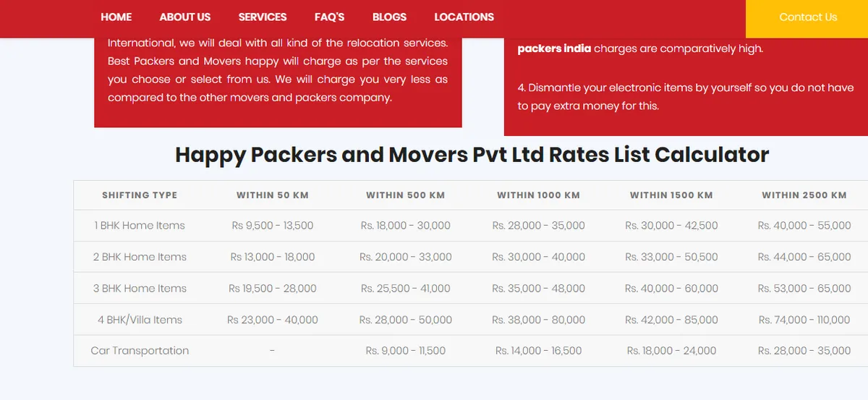Click the Rates List Calculator heading

(x=472, y=155)
